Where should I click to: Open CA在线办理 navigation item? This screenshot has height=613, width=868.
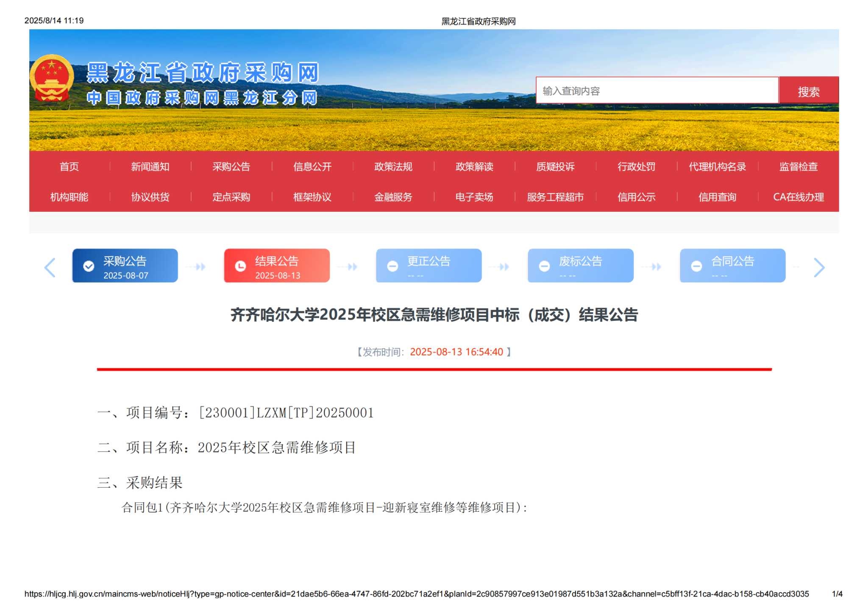tap(798, 197)
